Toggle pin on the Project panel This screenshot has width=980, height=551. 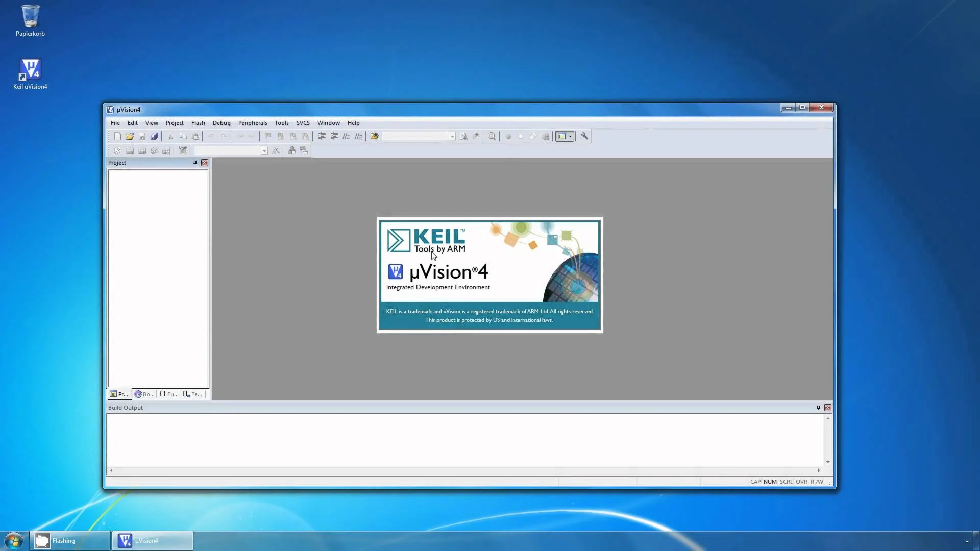click(x=195, y=163)
